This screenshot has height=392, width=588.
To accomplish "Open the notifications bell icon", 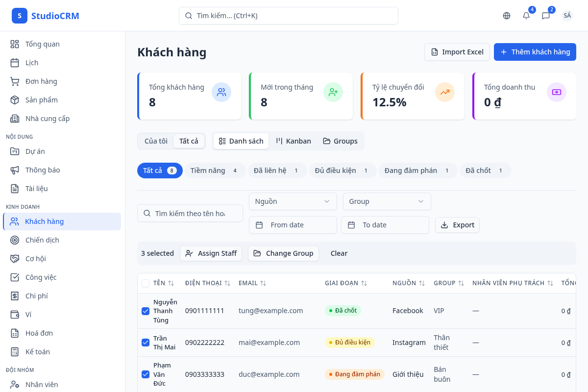I will tap(526, 16).
